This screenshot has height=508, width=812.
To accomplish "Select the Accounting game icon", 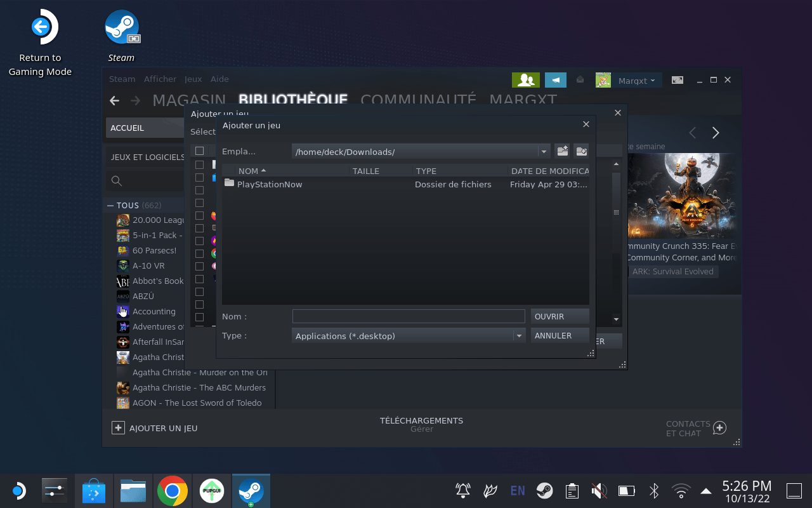I will pos(123,312).
